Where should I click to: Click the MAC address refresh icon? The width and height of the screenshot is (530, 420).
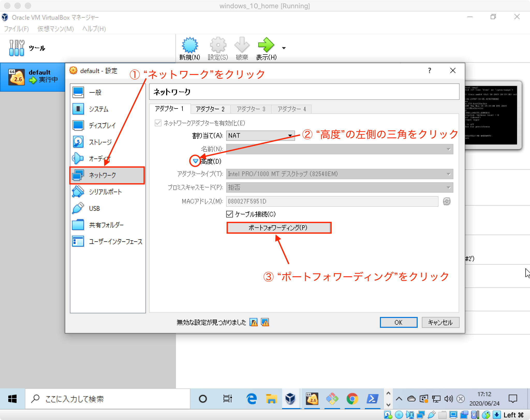point(446,201)
